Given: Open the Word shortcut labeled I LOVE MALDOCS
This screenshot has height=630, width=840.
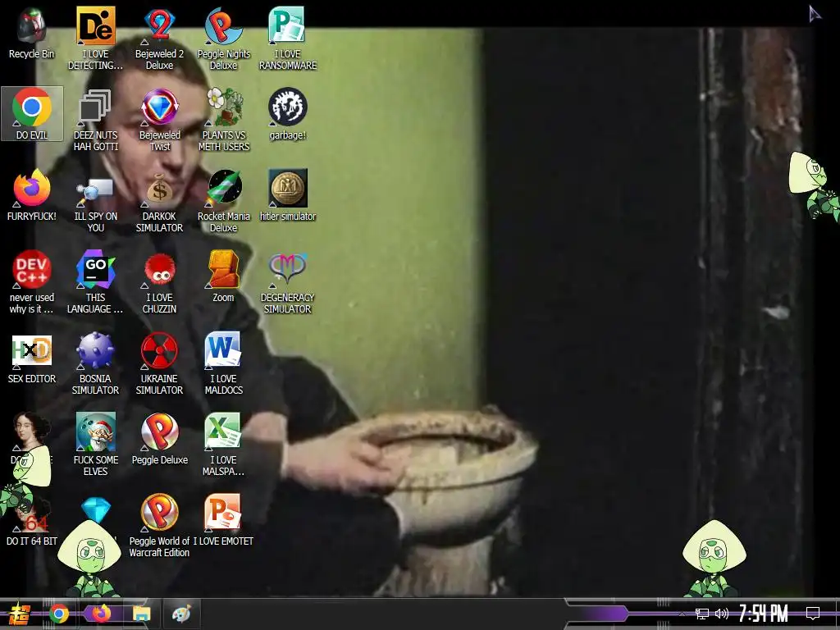Looking at the screenshot, I should tap(224, 364).
